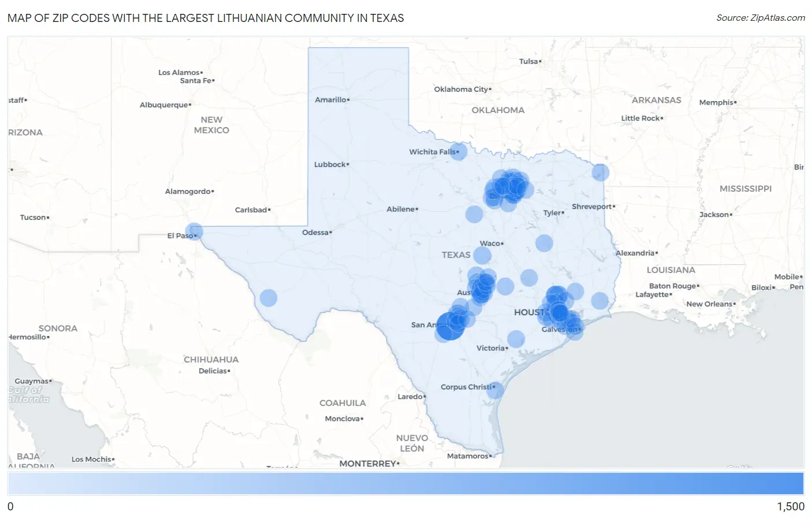Click the ARKANSAS state label
Image resolution: width=812 pixels, height=519 pixels.
pos(657,100)
